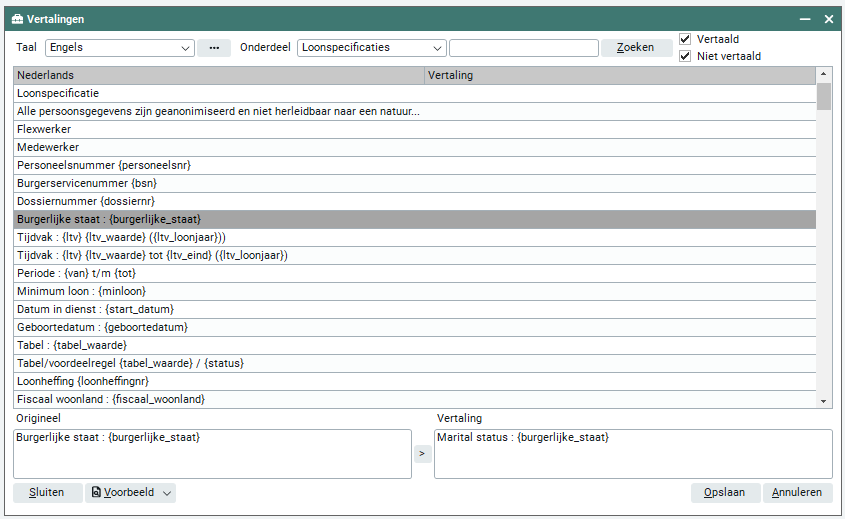Uncheck the Vertaald checkbox
This screenshot has width=845, height=519.
685,39
